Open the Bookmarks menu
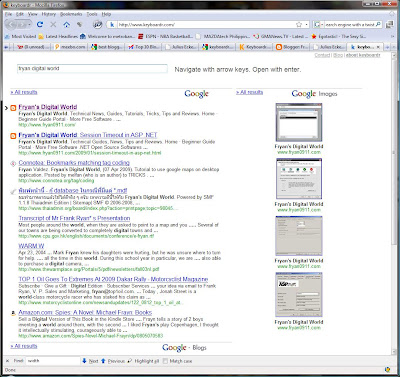Screen dimensions: 400x377 [71, 14]
